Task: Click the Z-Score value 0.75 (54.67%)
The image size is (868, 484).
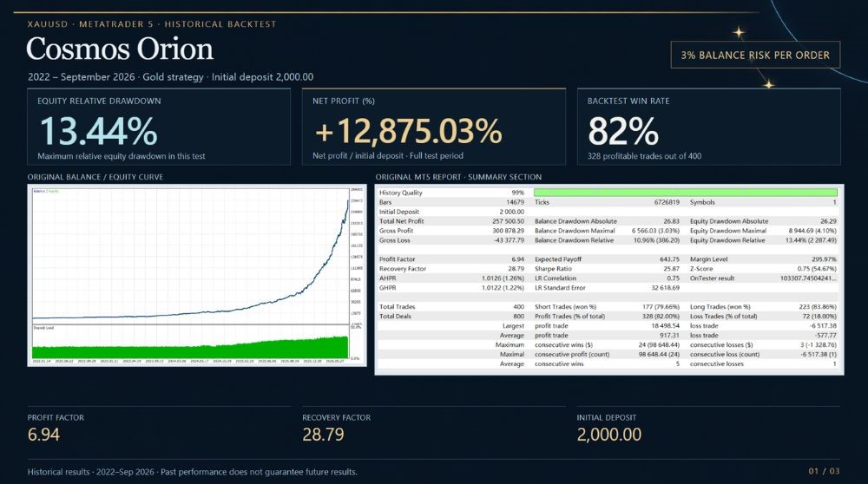Action: (817, 269)
